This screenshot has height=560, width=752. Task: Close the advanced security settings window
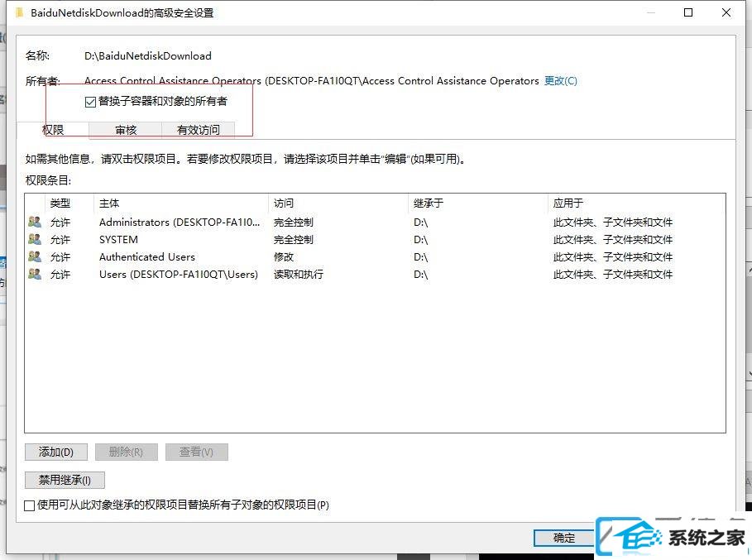[x=726, y=12]
